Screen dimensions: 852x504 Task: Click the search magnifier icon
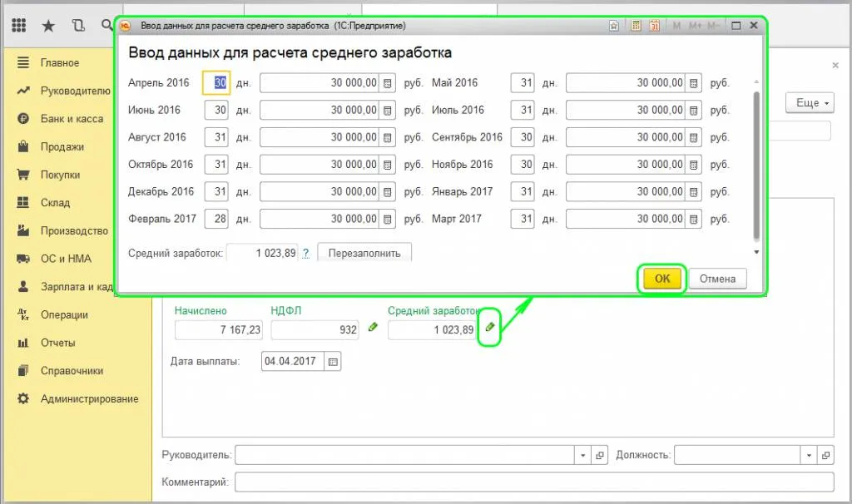click(107, 24)
